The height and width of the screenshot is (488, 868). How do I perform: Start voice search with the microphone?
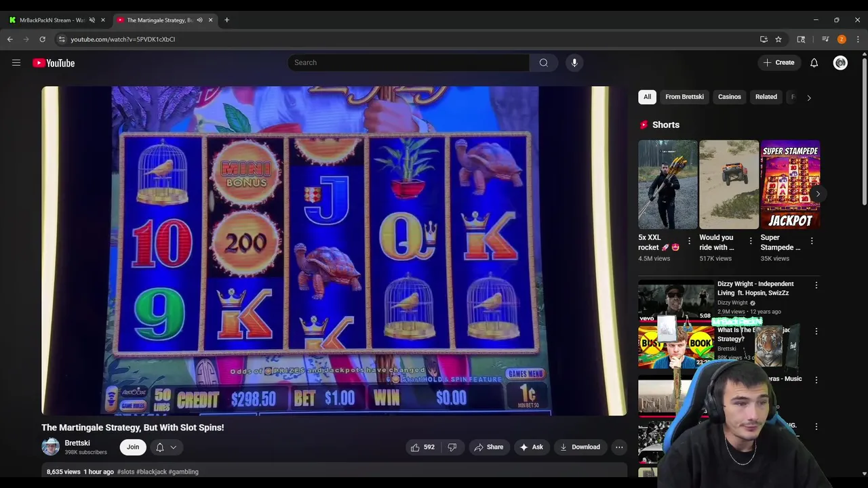coord(574,62)
